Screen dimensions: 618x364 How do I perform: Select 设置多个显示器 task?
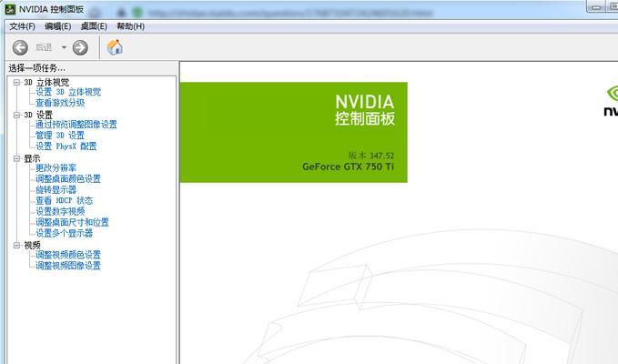[64, 233]
